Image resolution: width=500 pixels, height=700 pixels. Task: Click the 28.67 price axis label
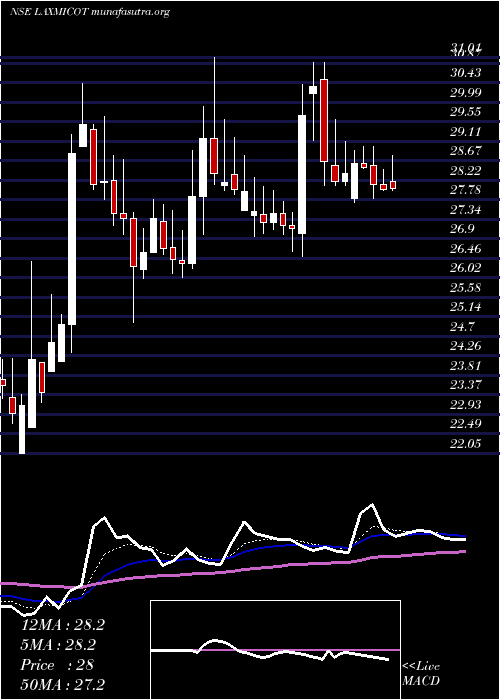pyautogui.click(x=467, y=151)
